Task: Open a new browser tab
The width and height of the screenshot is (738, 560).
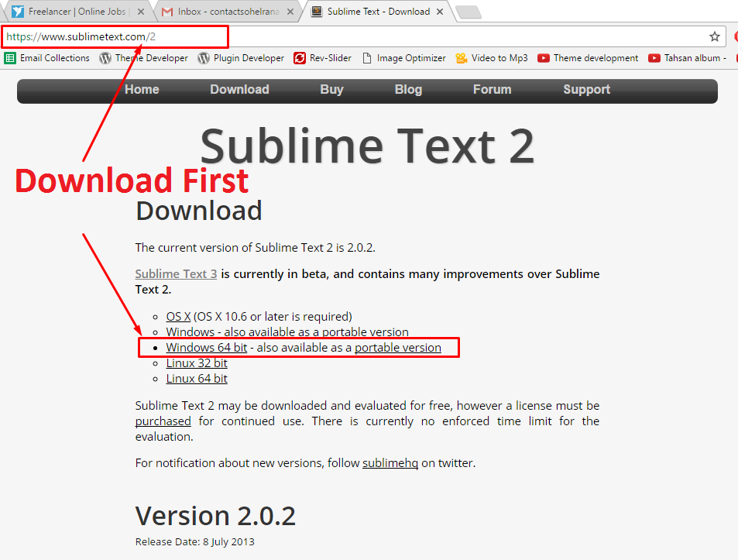Action: tap(469, 12)
